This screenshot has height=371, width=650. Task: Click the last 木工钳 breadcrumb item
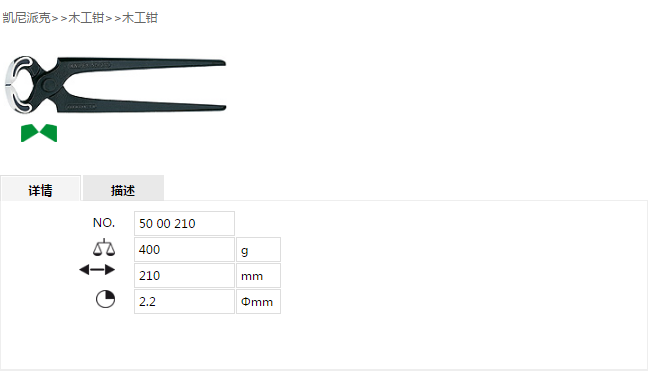coord(140,18)
